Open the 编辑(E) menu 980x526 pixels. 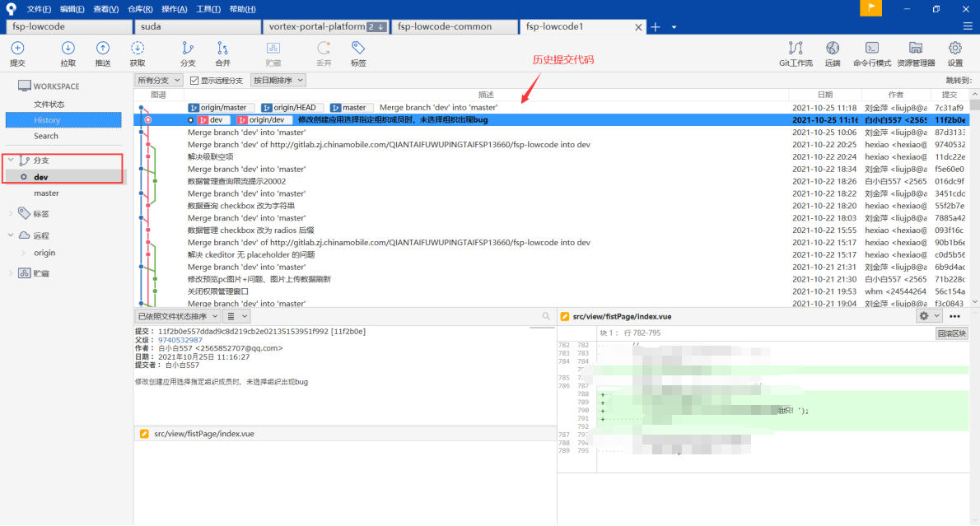tap(72, 9)
